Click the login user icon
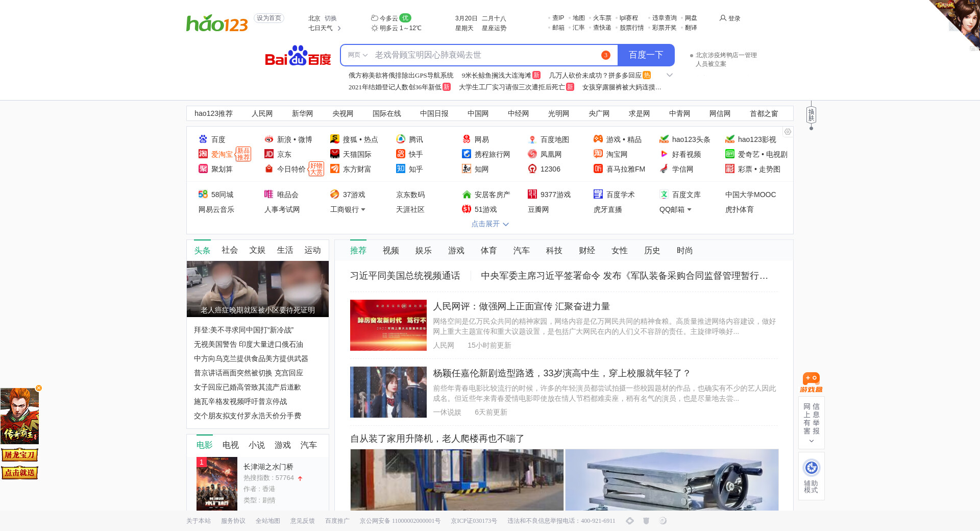 (x=723, y=18)
